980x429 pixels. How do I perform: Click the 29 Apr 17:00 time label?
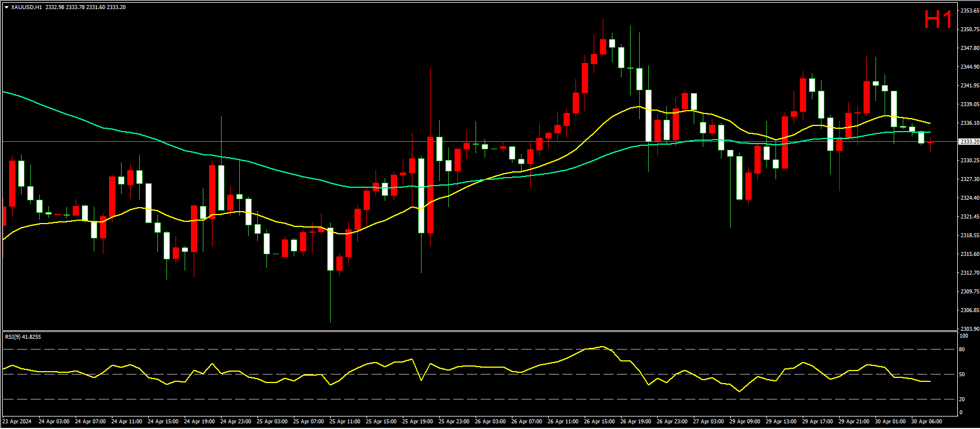click(818, 422)
